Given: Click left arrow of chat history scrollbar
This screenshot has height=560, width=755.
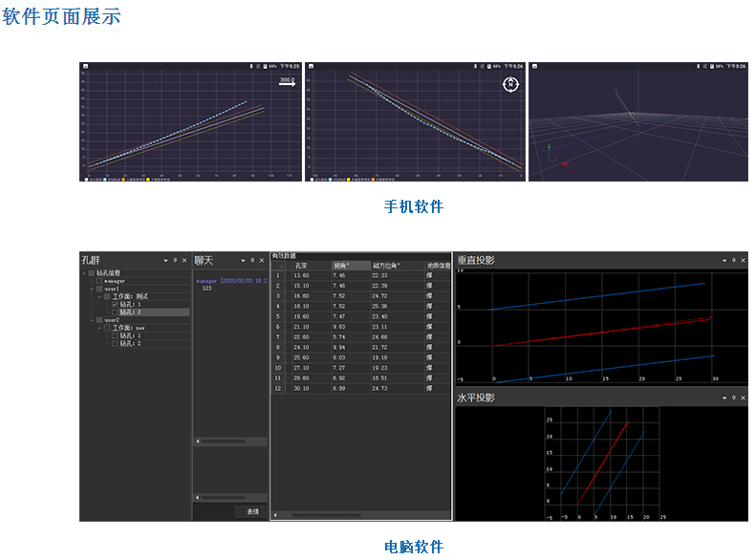Looking at the screenshot, I should tap(198, 442).
